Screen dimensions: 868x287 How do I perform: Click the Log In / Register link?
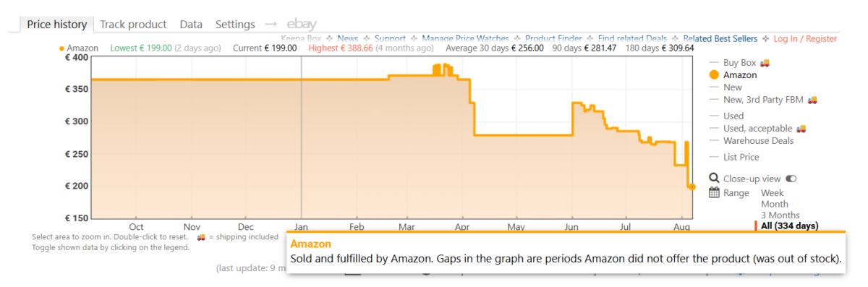pos(805,38)
